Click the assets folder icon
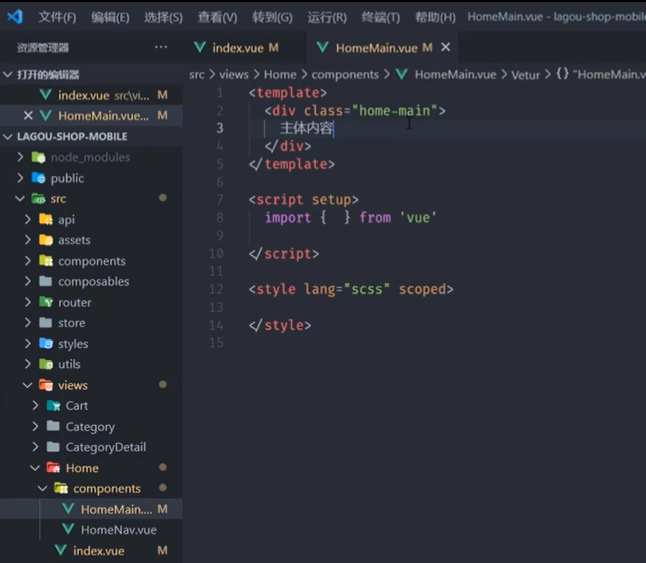The height and width of the screenshot is (563, 646). coord(46,240)
